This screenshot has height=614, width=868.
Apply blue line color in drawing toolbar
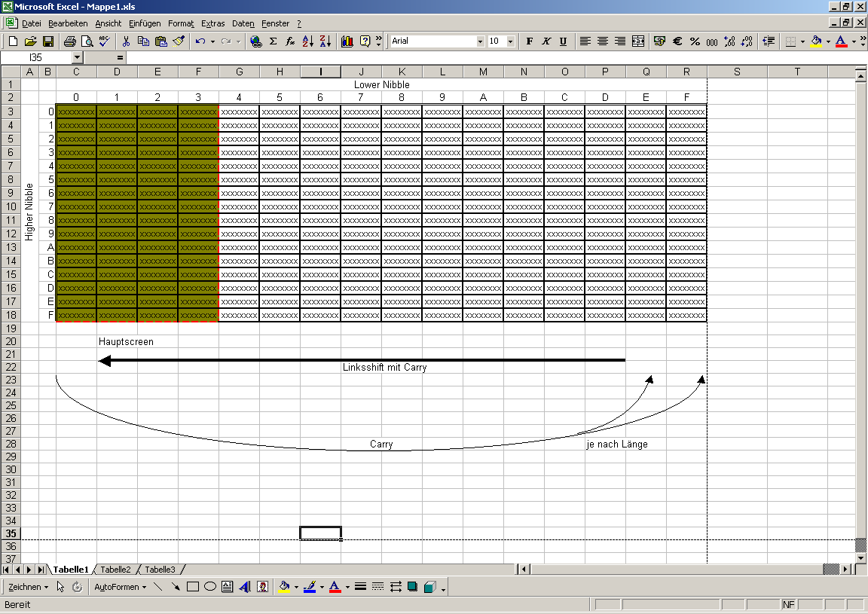point(310,587)
